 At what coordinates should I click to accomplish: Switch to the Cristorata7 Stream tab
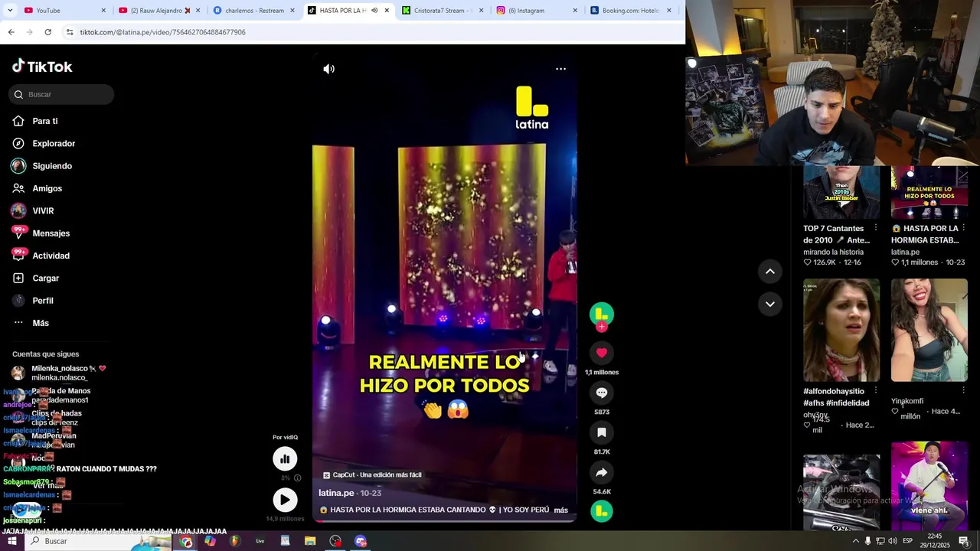(x=443, y=11)
